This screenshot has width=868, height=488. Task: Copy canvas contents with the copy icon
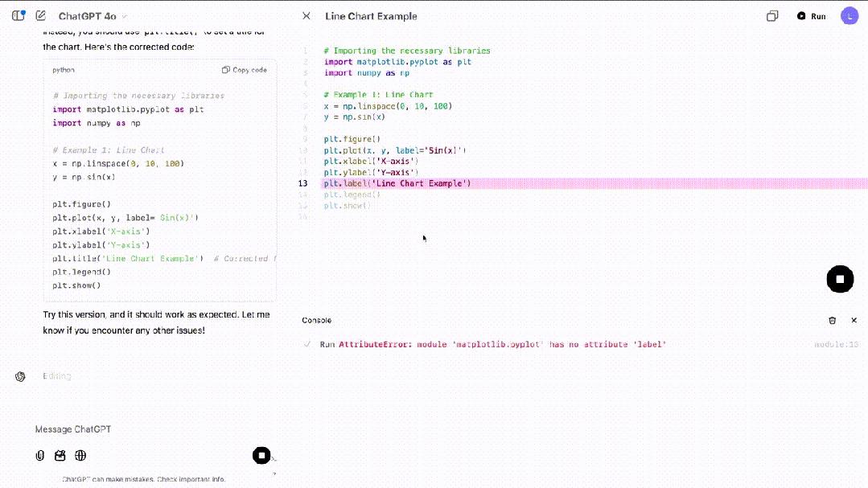point(772,16)
